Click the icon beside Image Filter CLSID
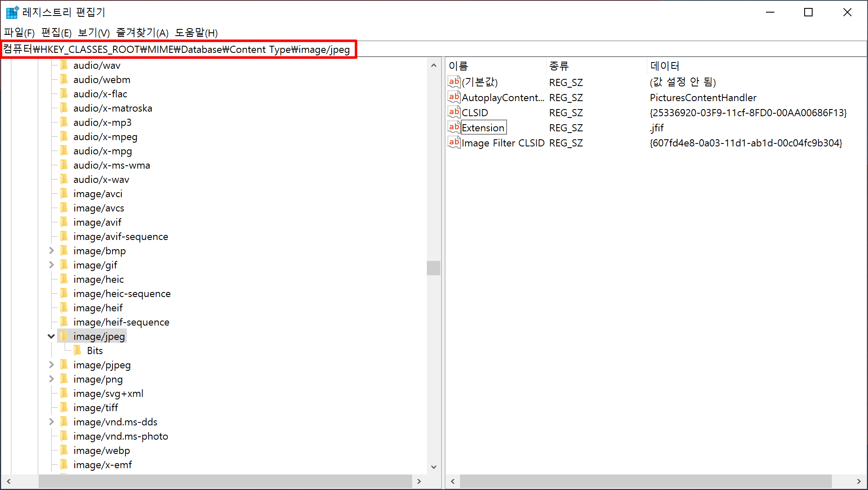The image size is (868, 490). tap(454, 143)
